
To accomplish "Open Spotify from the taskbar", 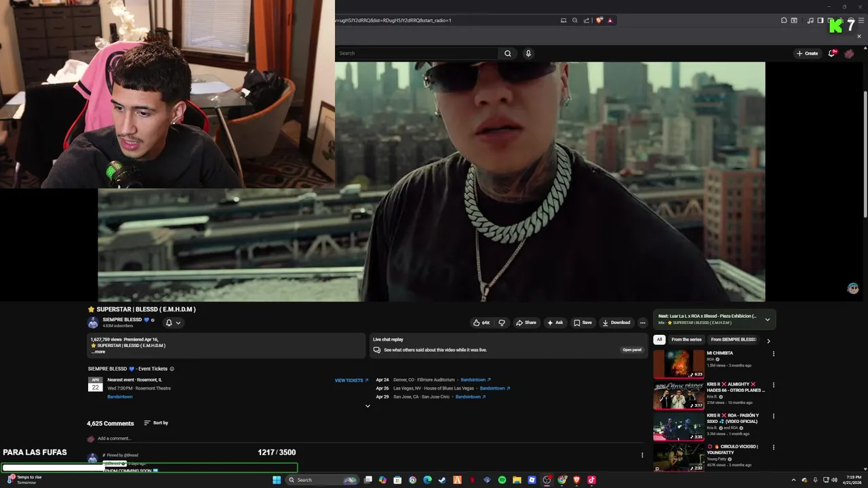I will (x=502, y=480).
